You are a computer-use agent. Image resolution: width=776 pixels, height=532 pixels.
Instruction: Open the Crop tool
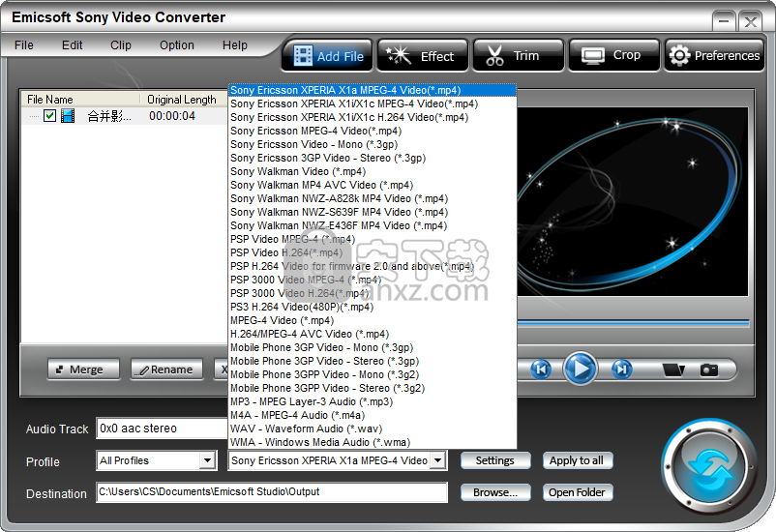pos(614,55)
